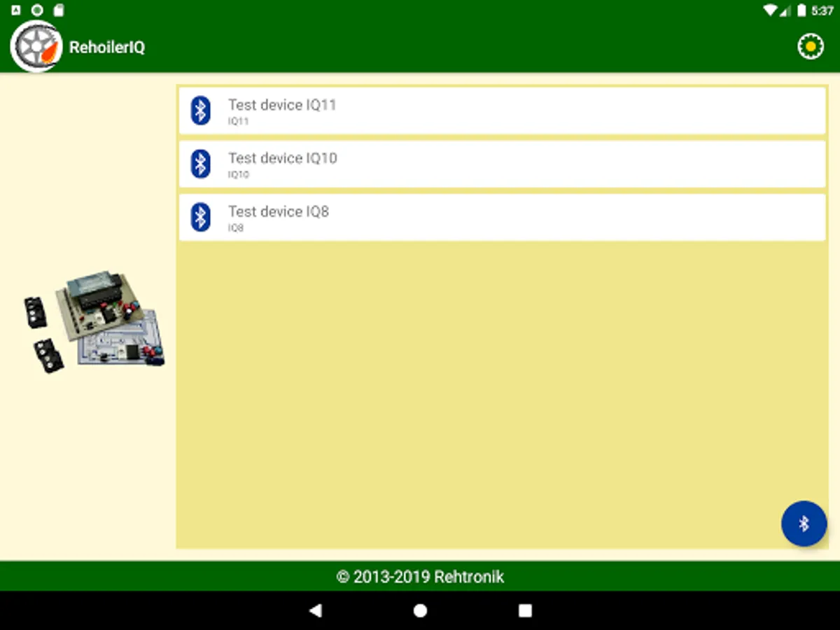Tap the Android recent apps square button
840x630 pixels.
[525, 610]
